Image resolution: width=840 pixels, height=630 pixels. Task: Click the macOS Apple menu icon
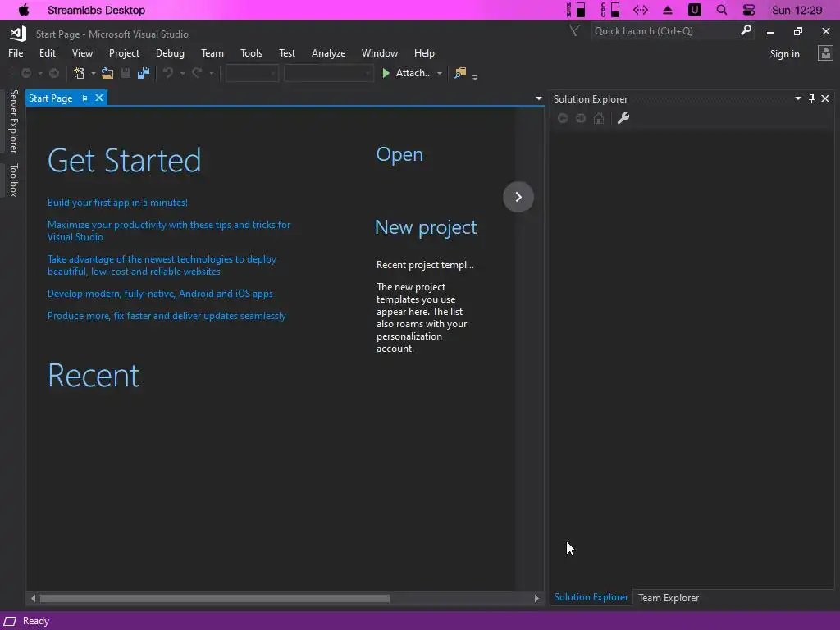pos(24,10)
